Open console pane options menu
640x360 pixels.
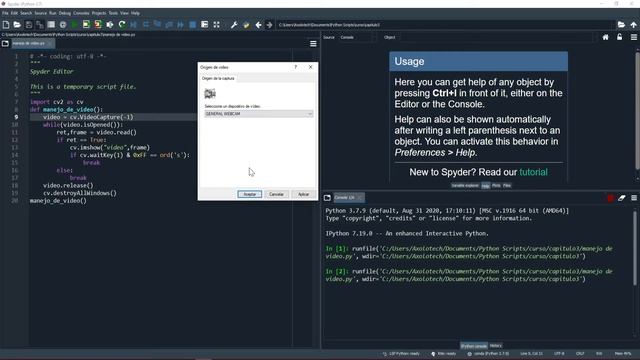click(x=634, y=198)
